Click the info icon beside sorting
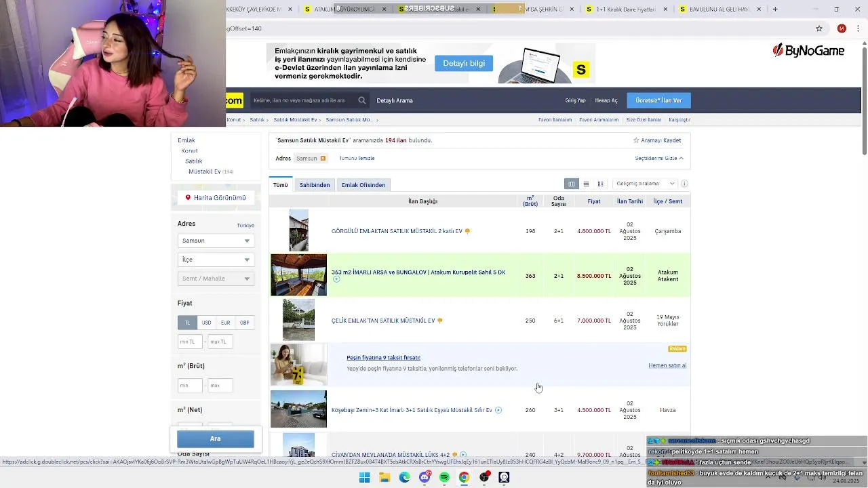Viewport: 868px width, 488px height. (684, 184)
